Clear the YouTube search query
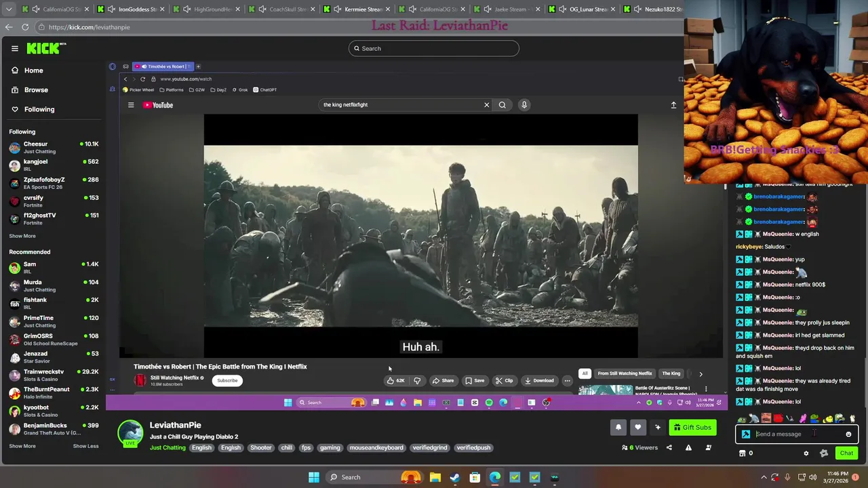This screenshot has height=488, width=868. pyautogui.click(x=486, y=105)
